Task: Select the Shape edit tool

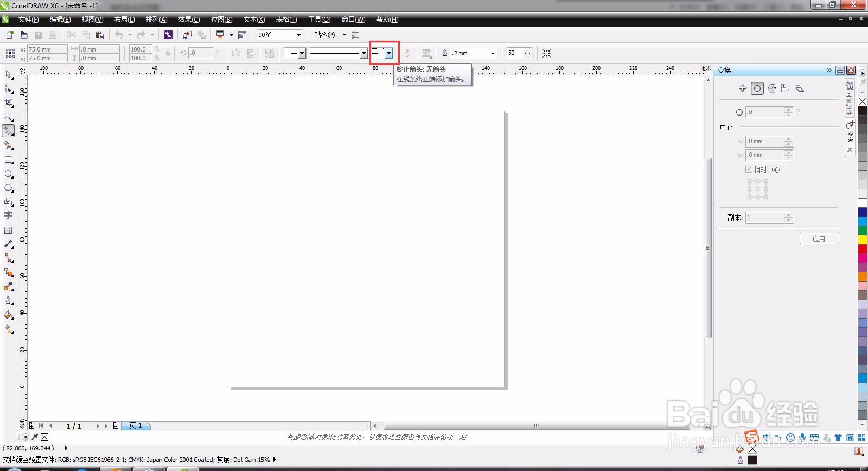Action: [8, 88]
